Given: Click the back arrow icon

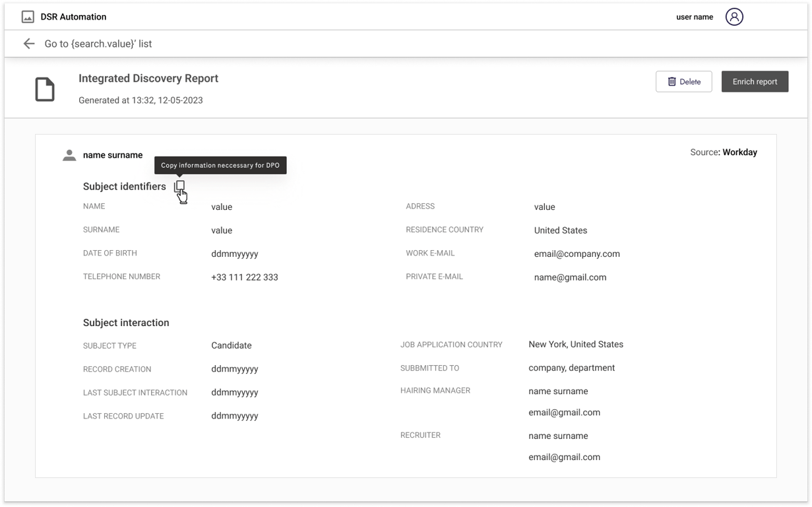Looking at the screenshot, I should click(29, 44).
